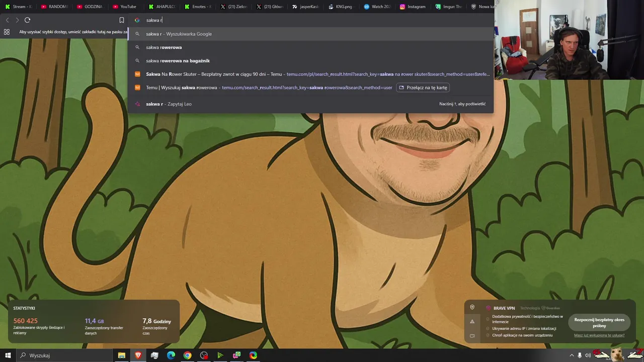This screenshot has height=362, width=644.
Task: Click the 'BRAVE VPN' heading
Action: pyautogui.click(x=504, y=308)
